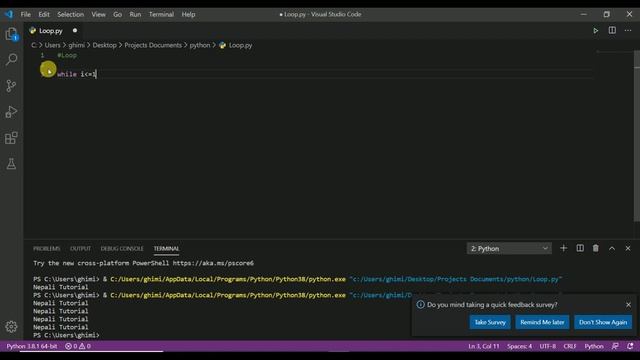This screenshot has width=640, height=360.
Task: Open the Extensions view
Action: click(x=11, y=138)
